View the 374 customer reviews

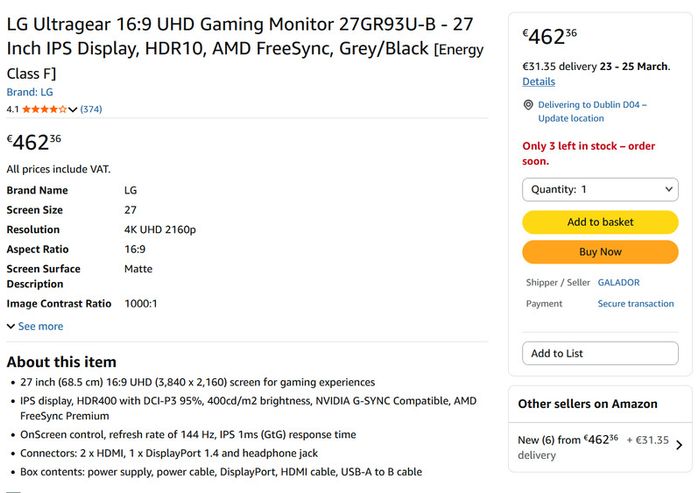coord(91,109)
